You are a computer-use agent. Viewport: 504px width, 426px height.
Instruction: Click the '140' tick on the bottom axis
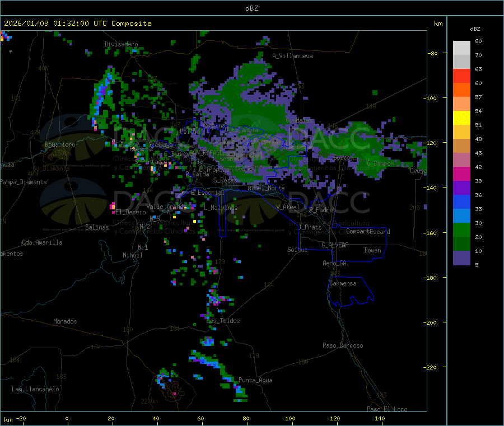pyautogui.click(x=380, y=418)
